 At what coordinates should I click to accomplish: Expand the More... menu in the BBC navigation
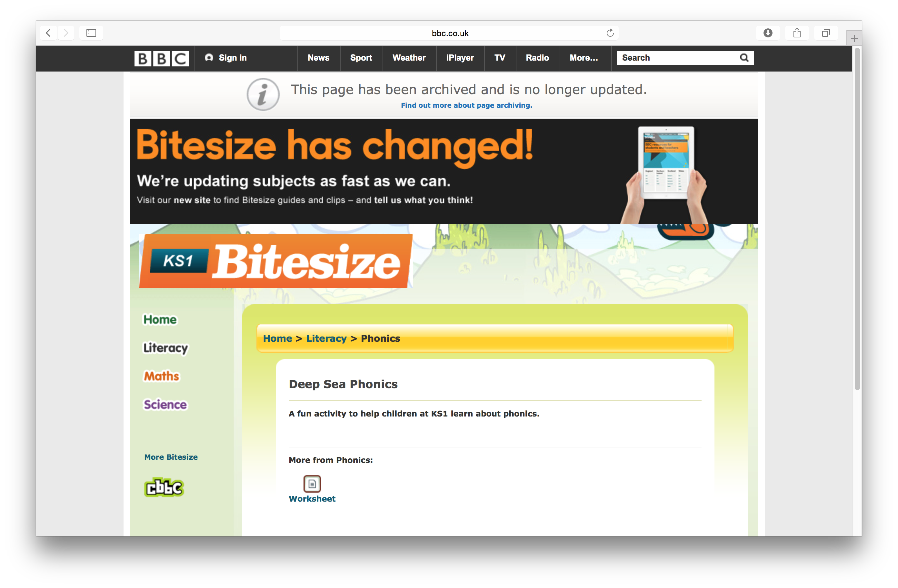coord(583,58)
